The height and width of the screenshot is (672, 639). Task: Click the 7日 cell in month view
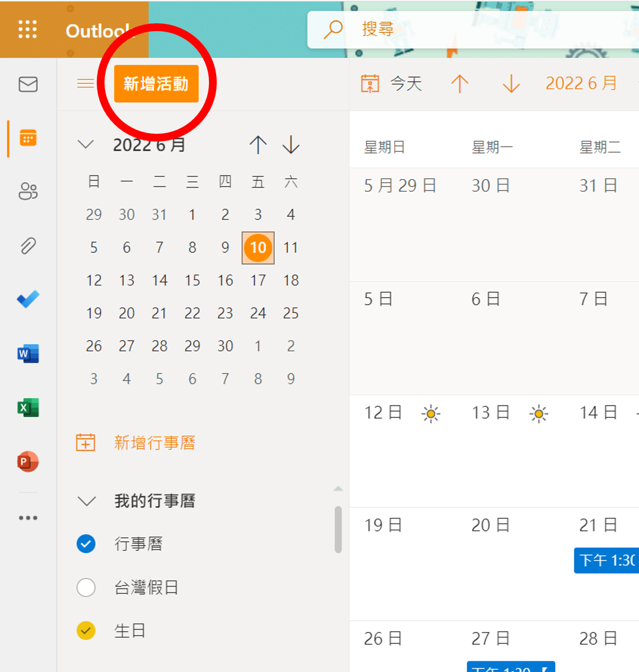[x=602, y=337]
